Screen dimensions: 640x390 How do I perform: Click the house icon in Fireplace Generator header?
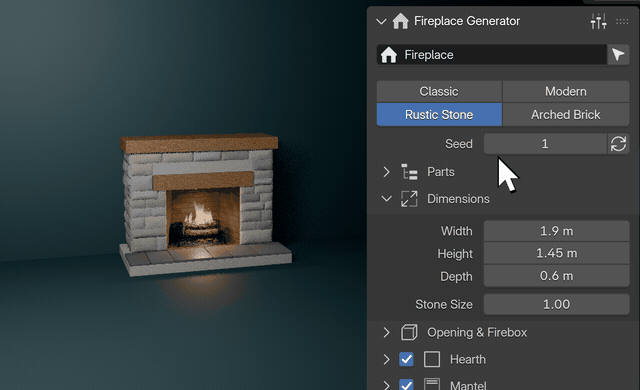[x=400, y=21]
